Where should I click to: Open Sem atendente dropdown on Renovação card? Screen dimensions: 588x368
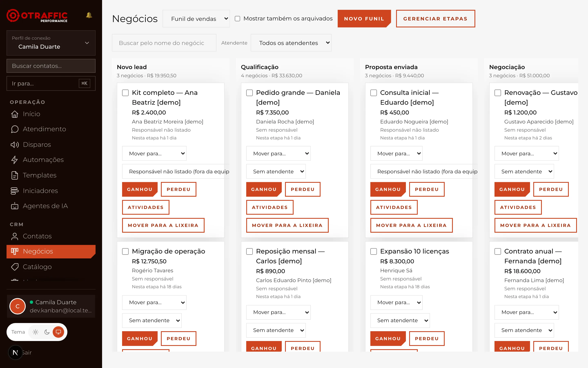coord(524,171)
